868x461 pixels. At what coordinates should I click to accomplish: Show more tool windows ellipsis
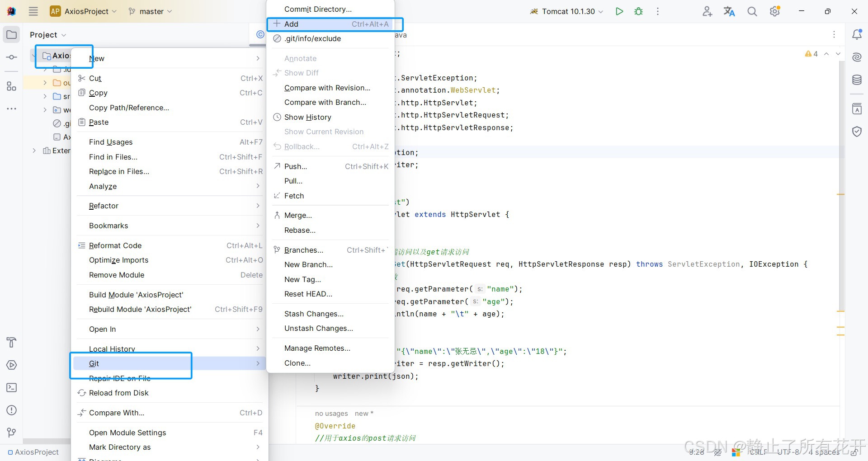point(12,109)
